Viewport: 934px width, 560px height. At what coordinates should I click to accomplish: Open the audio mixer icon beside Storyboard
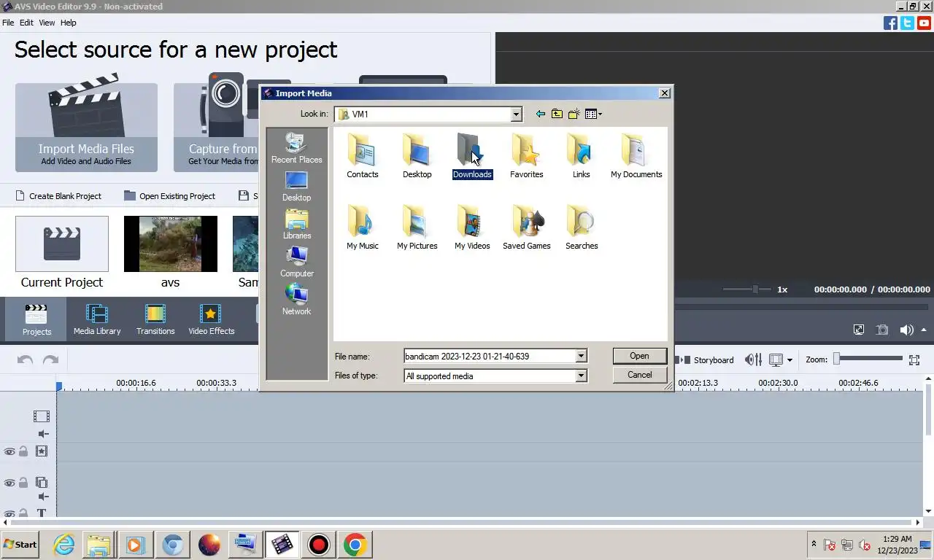point(753,359)
